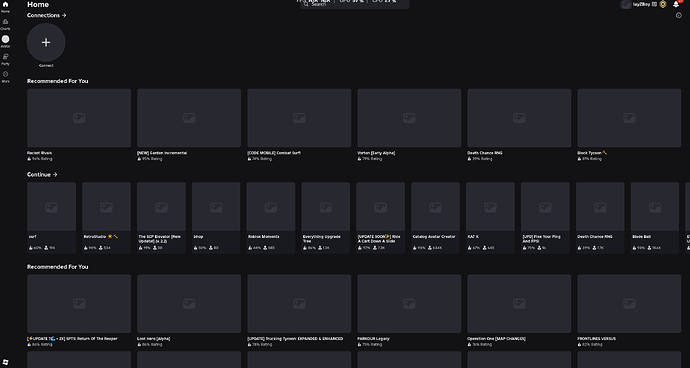Screen dimensions: 690x368
Task: Click the circular arrow icon below notifications
Action: [679, 15]
